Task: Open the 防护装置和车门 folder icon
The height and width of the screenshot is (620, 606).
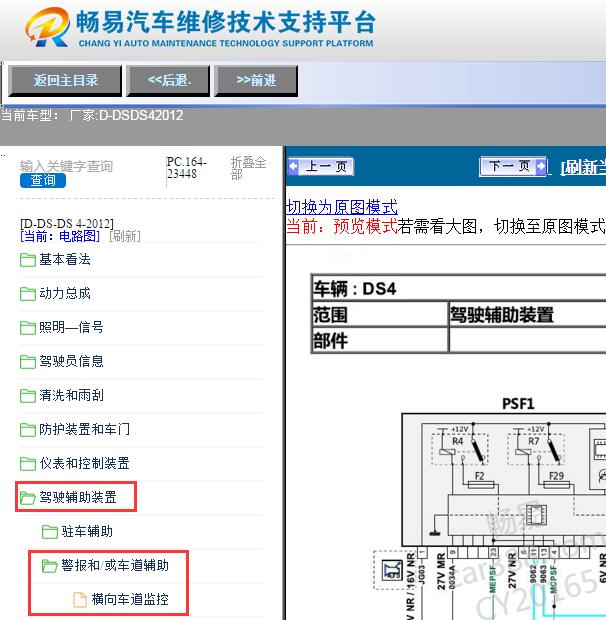Action: tap(28, 429)
